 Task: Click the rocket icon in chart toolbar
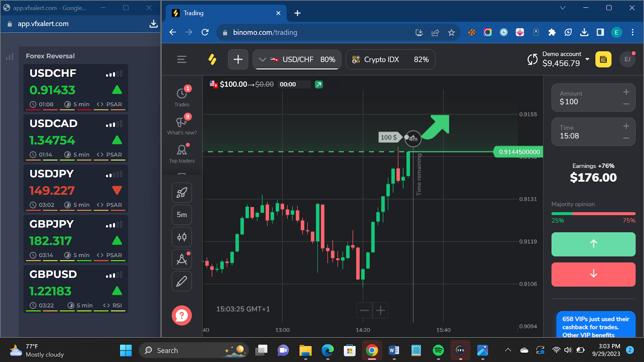[182, 193]
